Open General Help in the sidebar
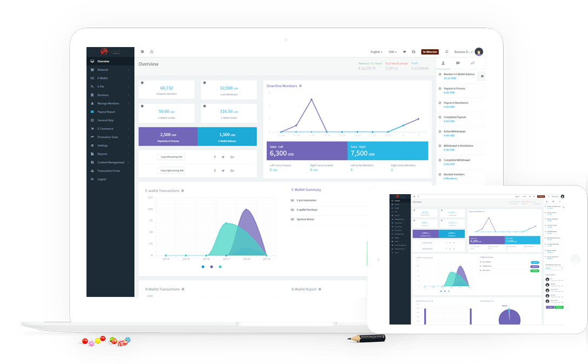The image size is (588, 364). [x=110, y=120]
